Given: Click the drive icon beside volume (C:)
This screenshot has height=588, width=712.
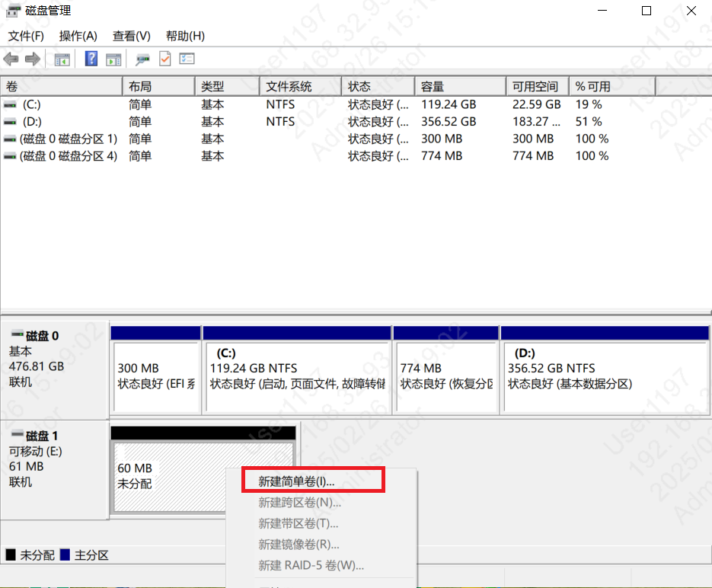Looking at the screenshot, I should (9, 104).
